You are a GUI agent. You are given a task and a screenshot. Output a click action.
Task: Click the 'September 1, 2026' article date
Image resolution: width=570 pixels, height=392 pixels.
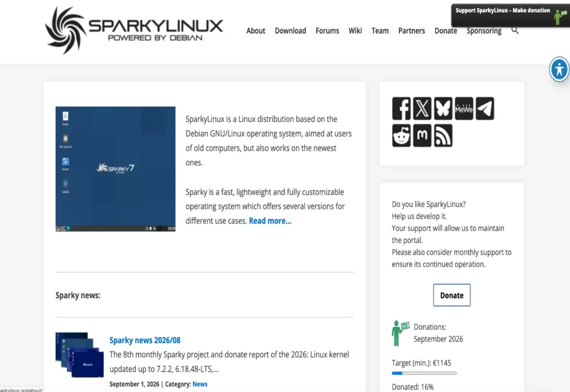134,384
